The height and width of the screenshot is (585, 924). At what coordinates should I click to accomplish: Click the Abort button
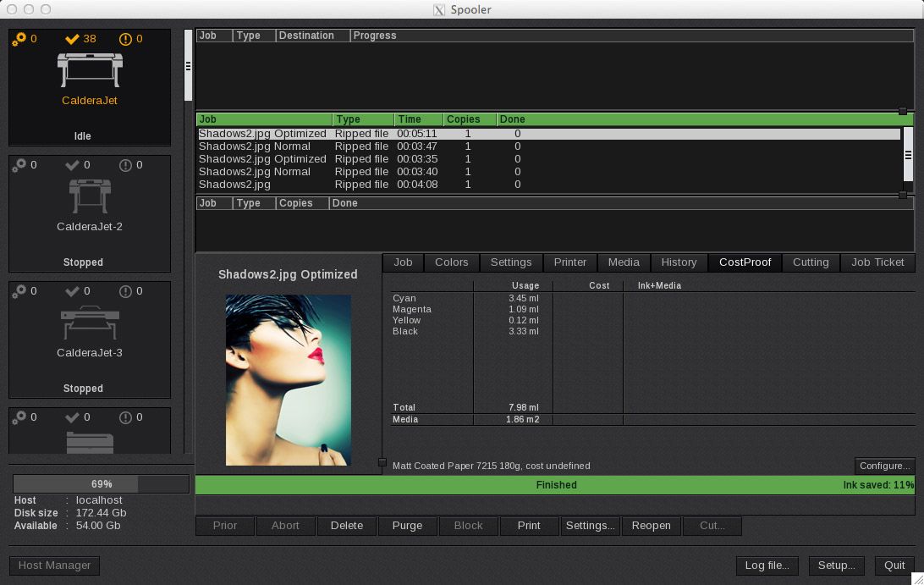pos(285,526)
